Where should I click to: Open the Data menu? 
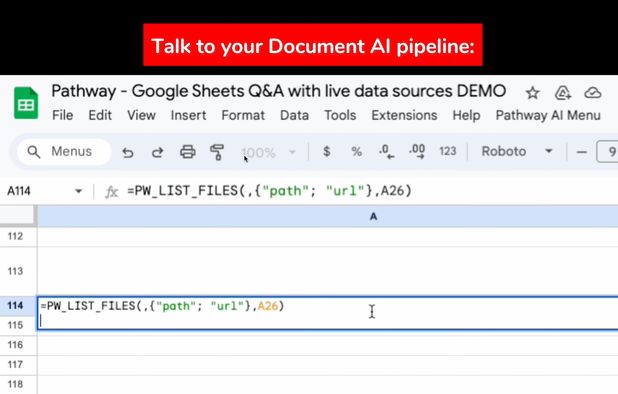pos(294,115)
